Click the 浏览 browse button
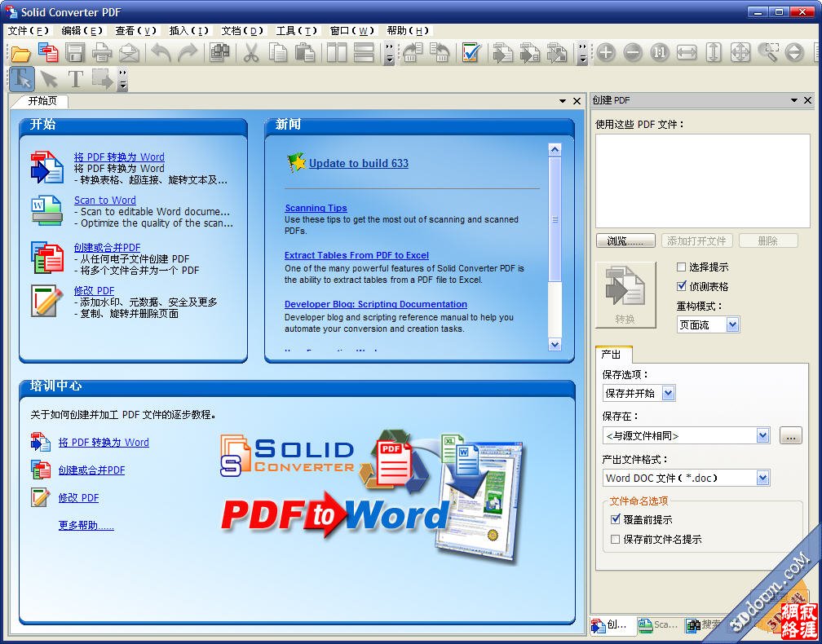Image resolution: width=822 pixels, height=644 pixels. point(625,241)
